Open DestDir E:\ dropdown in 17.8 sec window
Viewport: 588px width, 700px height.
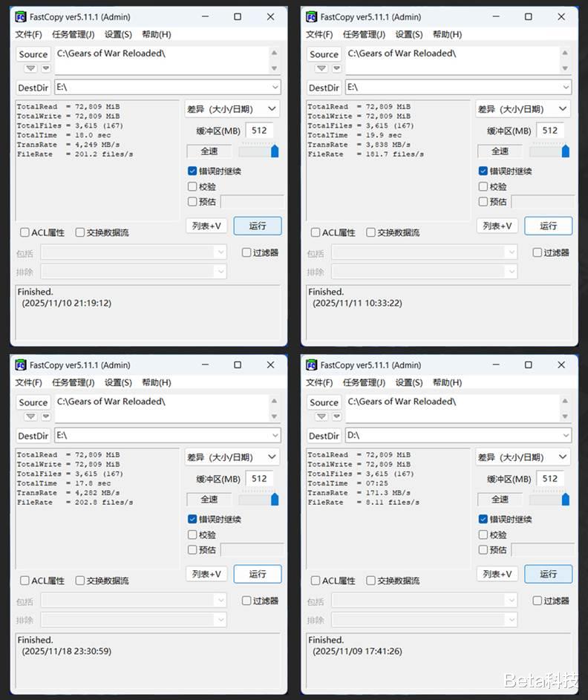pyautogui.click(x=275, y=435)
